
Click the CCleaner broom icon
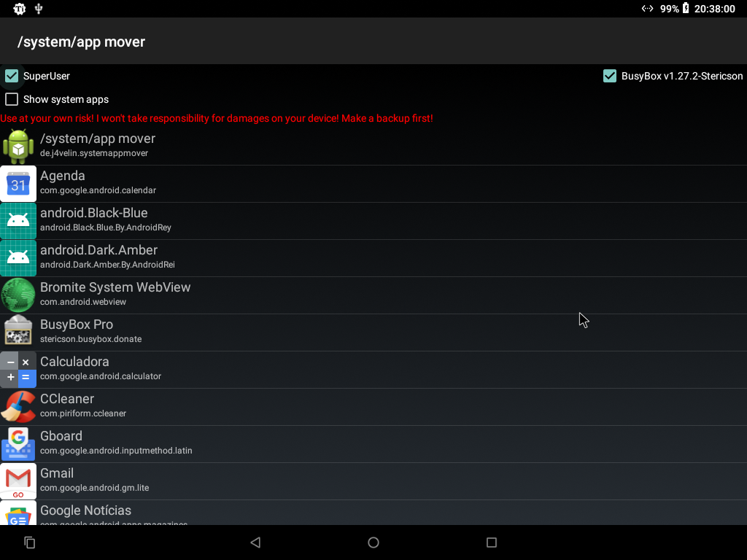tap(18, 407)
